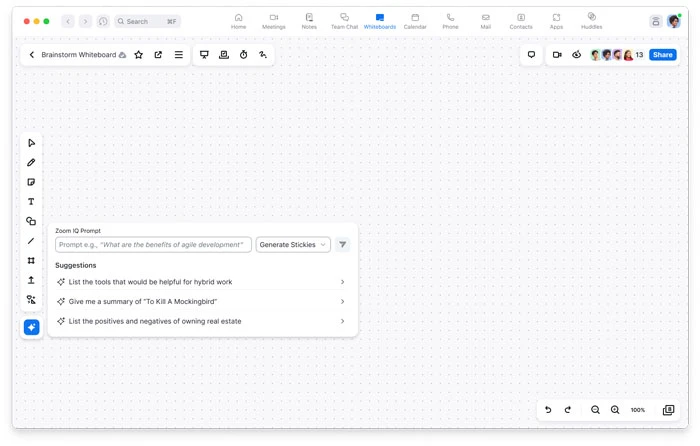Toggle the video camera icon
Screen dimensions: 700x446
pos(557,55)
